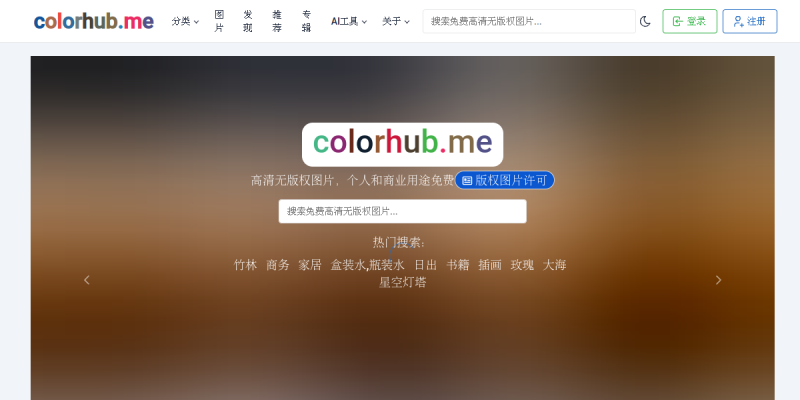
Task: Search hot keyword 大海
Action: (555, 265)
